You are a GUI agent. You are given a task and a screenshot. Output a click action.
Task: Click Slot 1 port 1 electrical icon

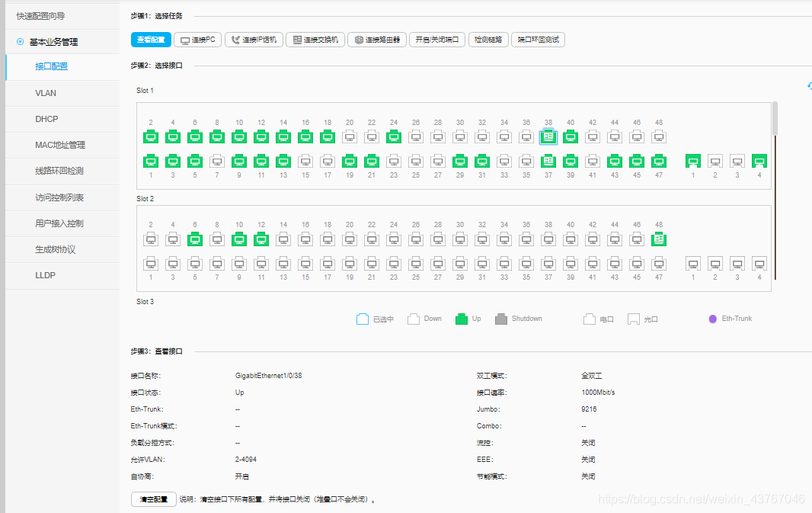coord(151,161)
